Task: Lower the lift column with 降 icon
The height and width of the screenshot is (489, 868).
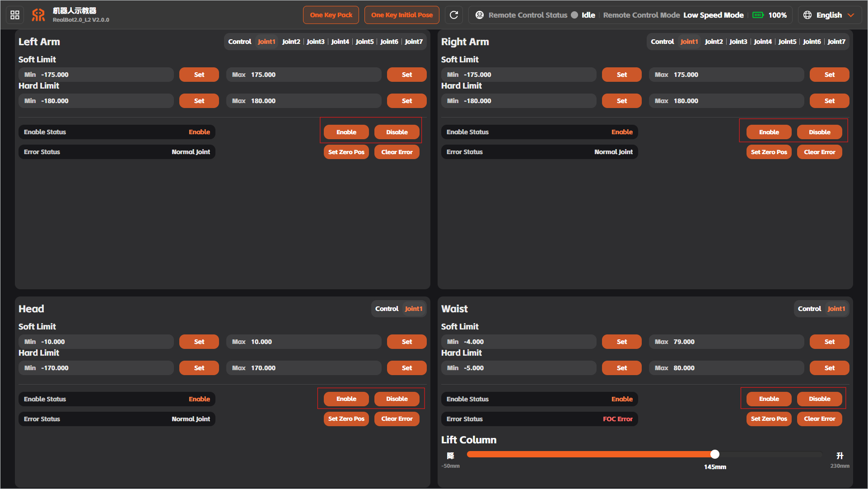Action: 450,456
